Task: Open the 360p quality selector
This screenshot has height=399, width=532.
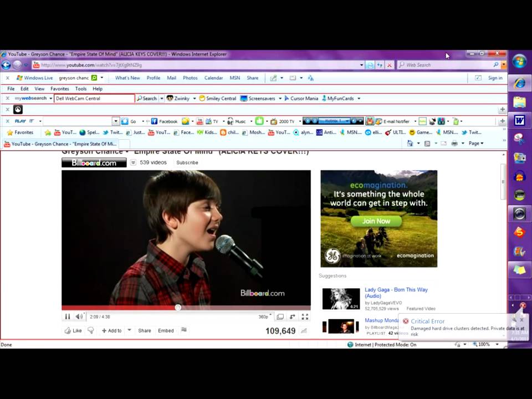Action: [x=265, y=316]
